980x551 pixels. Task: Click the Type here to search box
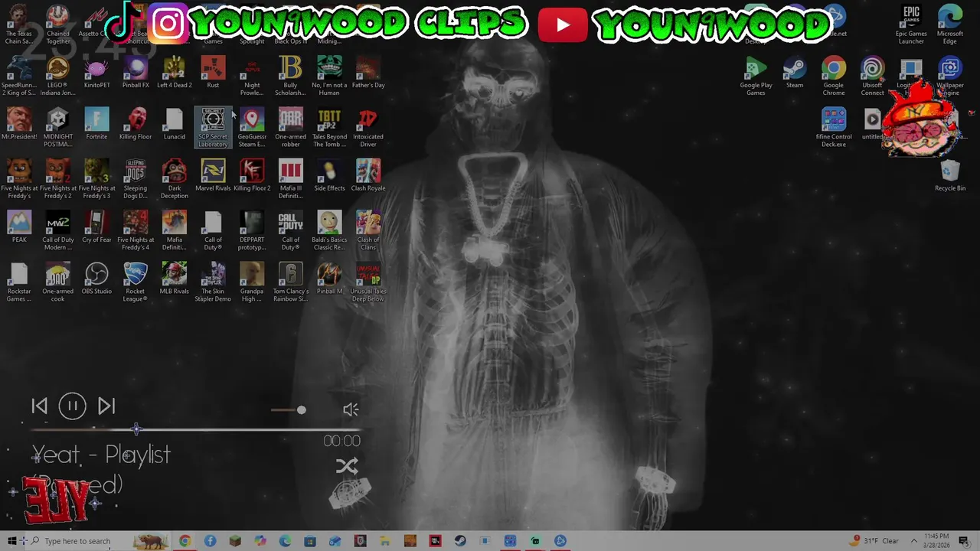click(x=77, y=541)
